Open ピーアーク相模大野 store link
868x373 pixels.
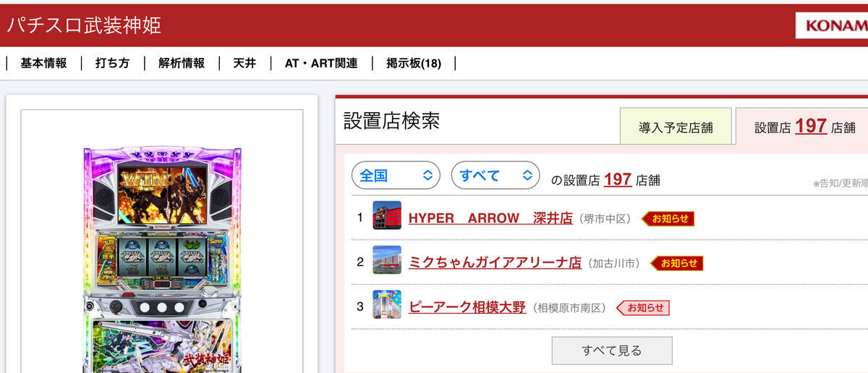pos(467,307)
